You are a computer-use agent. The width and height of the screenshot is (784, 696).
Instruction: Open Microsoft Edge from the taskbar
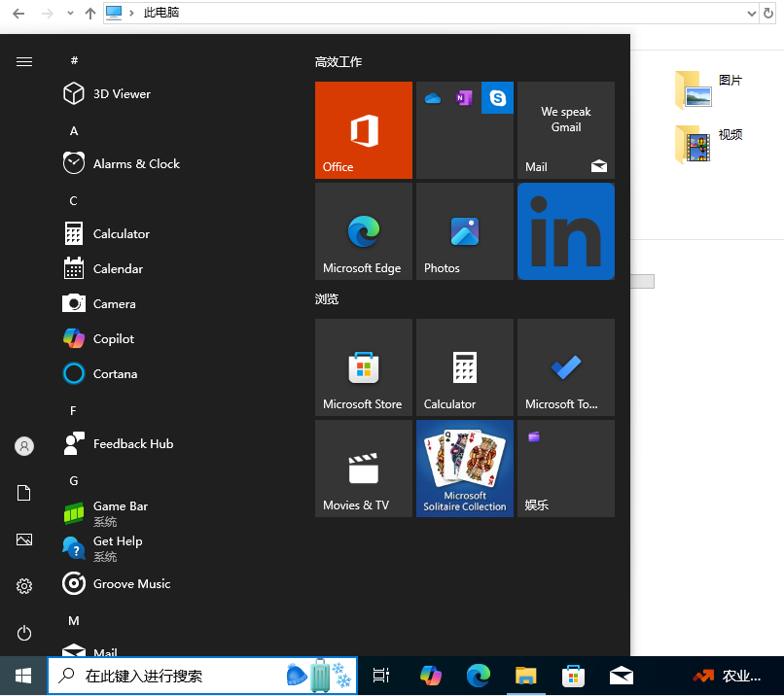[x=478, y=676]
